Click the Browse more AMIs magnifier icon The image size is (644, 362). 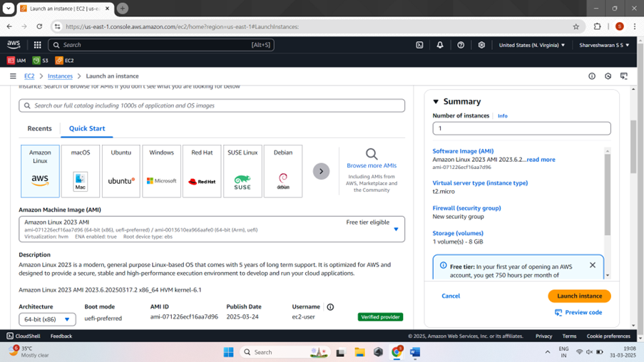click(372, 154)
